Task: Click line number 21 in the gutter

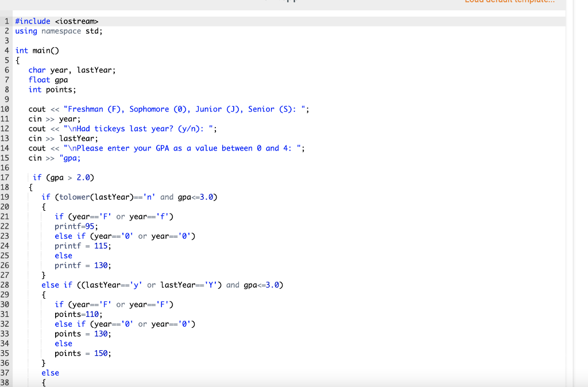Action: coord(5,216)
